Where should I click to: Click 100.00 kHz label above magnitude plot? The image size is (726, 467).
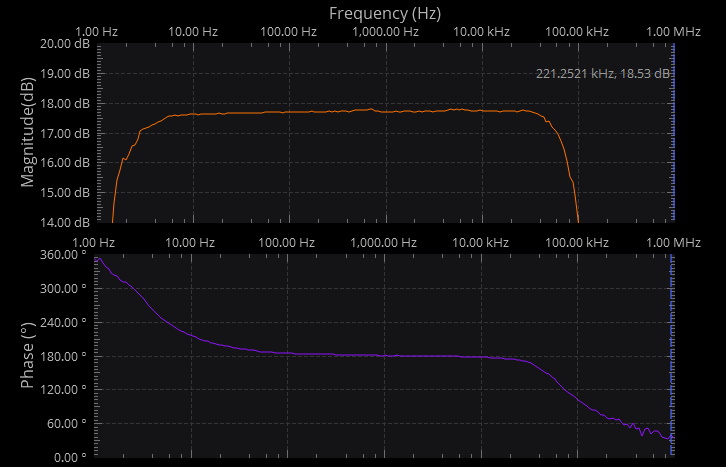577,32
